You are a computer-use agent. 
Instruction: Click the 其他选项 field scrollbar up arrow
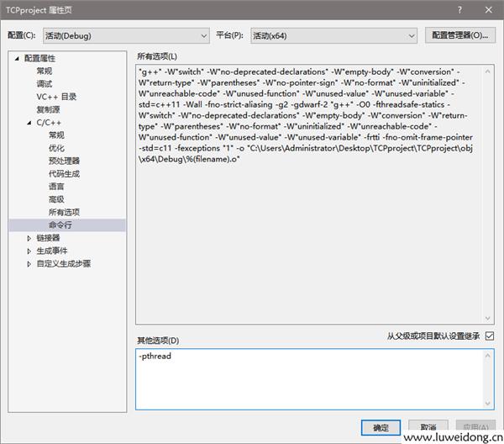click(489, 356)
